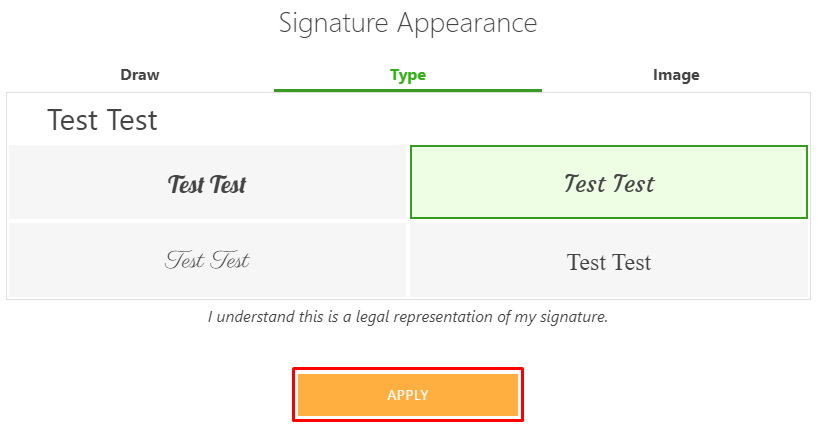Click the green underline beneath Type tab
This screenshot has width=818, height=428.
pos(408,90)
